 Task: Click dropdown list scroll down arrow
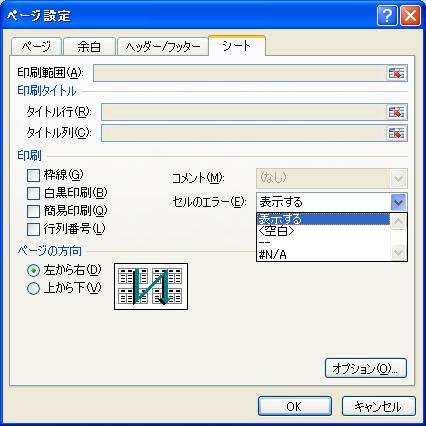click(399, 253)
